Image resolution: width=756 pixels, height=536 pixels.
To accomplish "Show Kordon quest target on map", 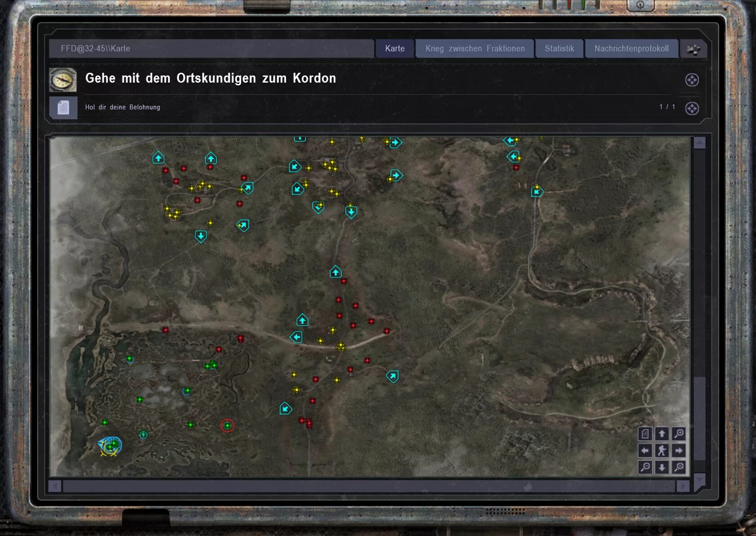I will 692,80.
